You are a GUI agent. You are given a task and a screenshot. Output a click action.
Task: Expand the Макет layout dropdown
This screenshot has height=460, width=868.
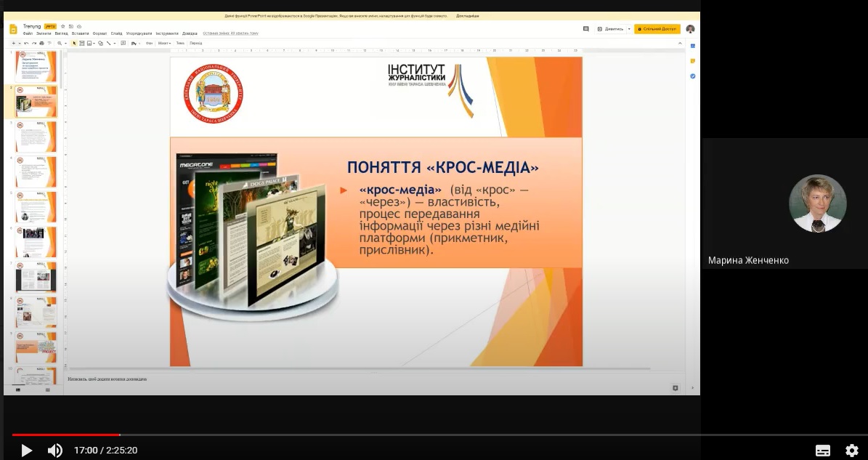tap(164, 43)
